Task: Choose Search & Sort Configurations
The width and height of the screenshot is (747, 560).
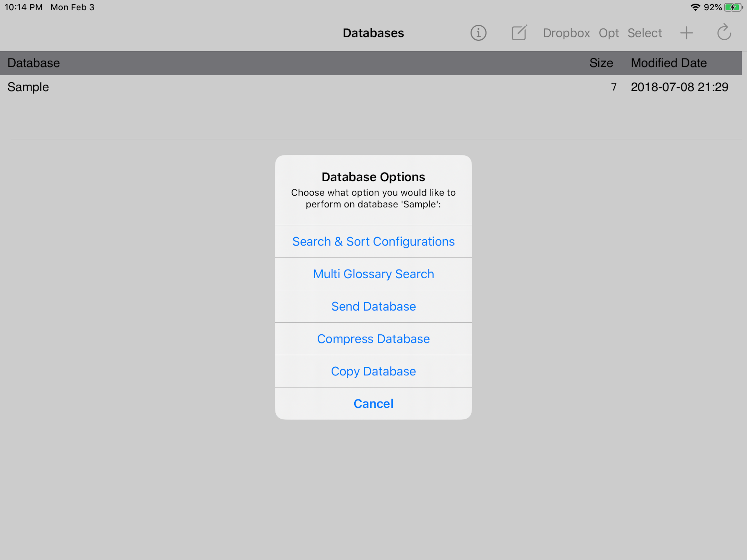Action: tap(373, 241)
